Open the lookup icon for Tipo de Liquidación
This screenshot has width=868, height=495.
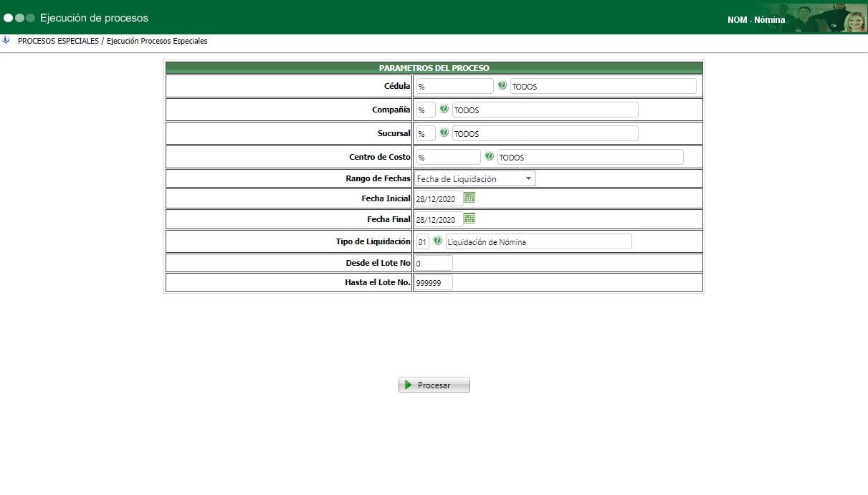point(437,241)
